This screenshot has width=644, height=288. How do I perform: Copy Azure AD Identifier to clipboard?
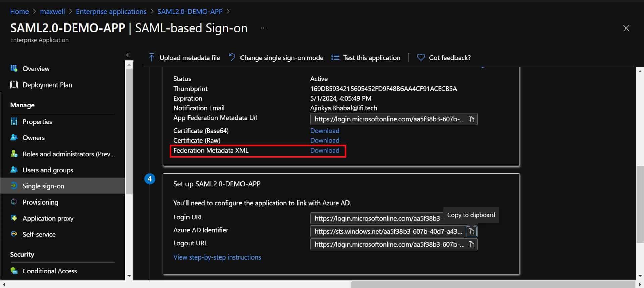point(471,231)
